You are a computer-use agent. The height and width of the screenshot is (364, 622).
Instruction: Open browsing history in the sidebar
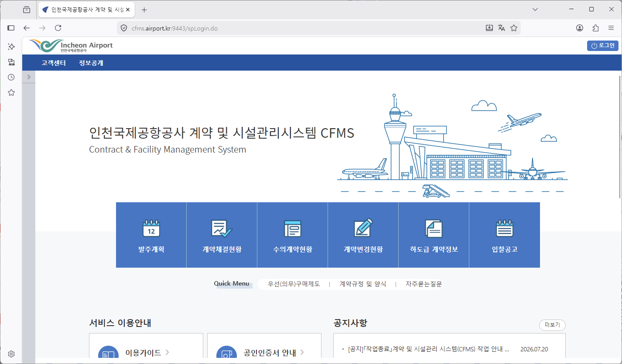[11, 77]
